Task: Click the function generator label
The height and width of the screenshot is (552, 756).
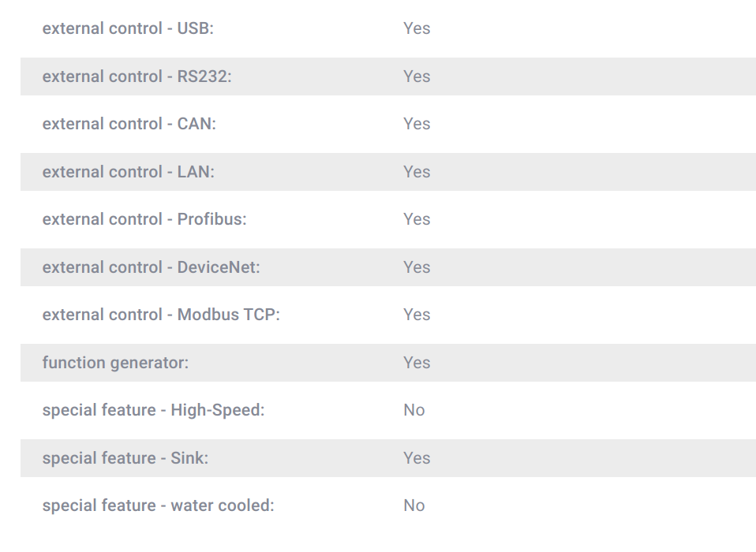Action: (115, 363)
